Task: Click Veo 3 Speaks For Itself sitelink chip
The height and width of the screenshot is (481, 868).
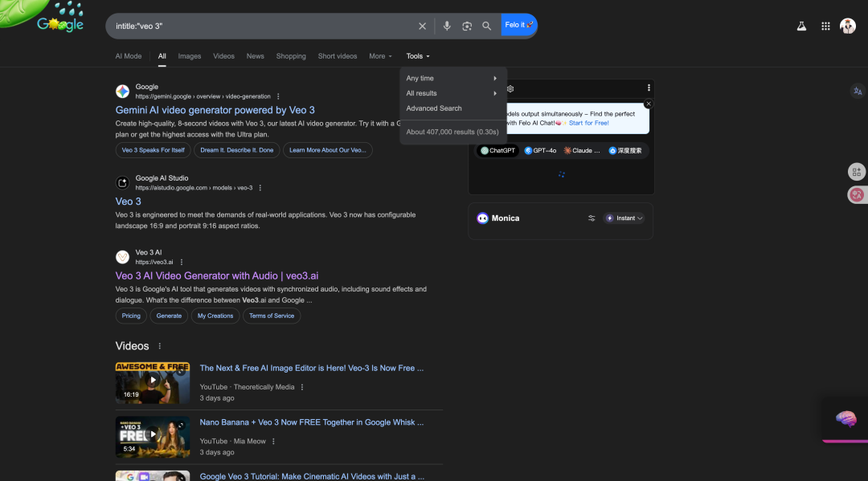Action: (x=153, y=150)
